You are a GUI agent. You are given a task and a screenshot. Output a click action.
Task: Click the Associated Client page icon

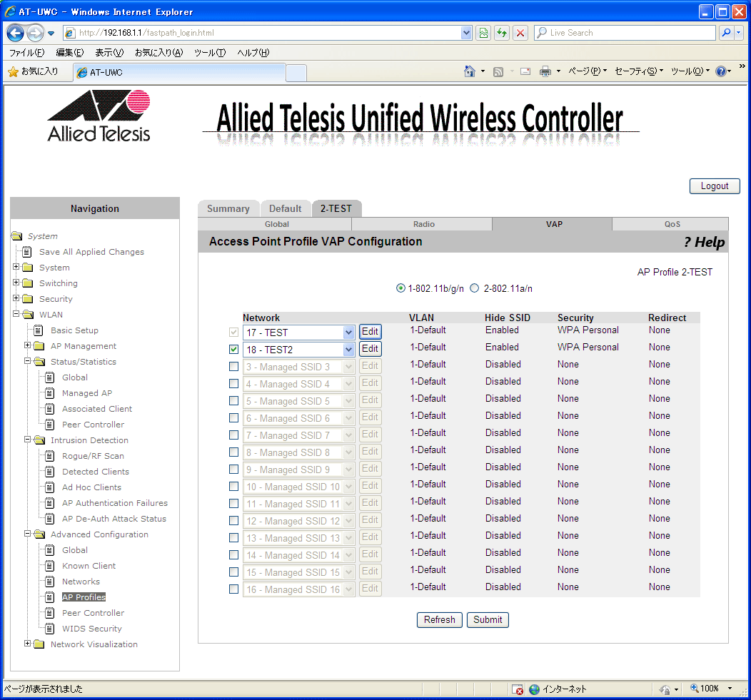[x=50, y=408]
